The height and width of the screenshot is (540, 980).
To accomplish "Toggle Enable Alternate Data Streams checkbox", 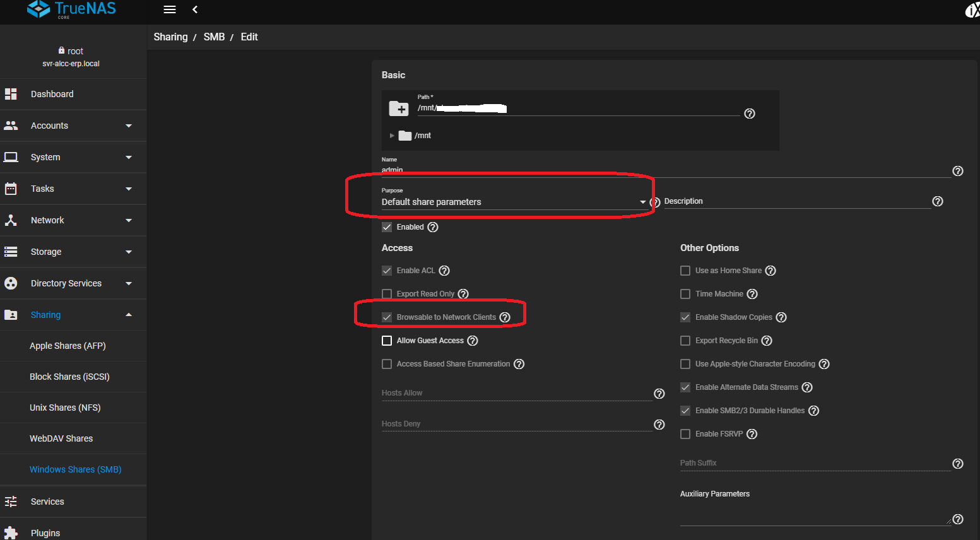I will [x=685, y=387].
